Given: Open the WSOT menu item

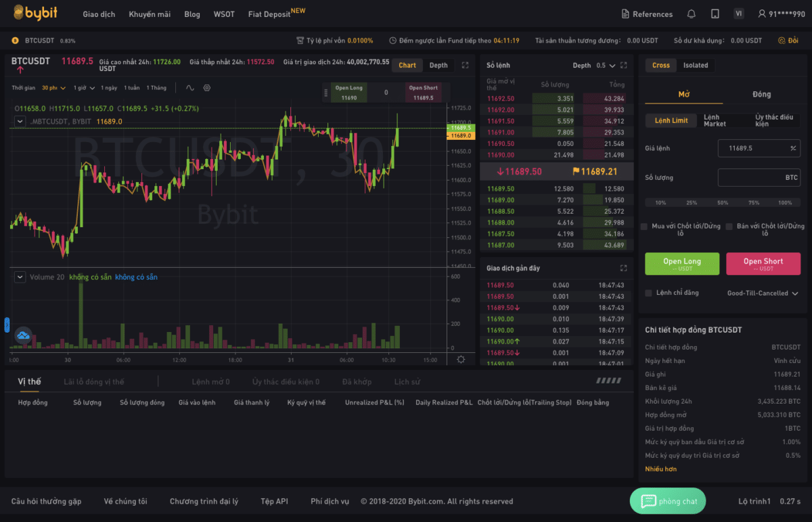Looking at the screenshot, I should click(x=224, y=14).
